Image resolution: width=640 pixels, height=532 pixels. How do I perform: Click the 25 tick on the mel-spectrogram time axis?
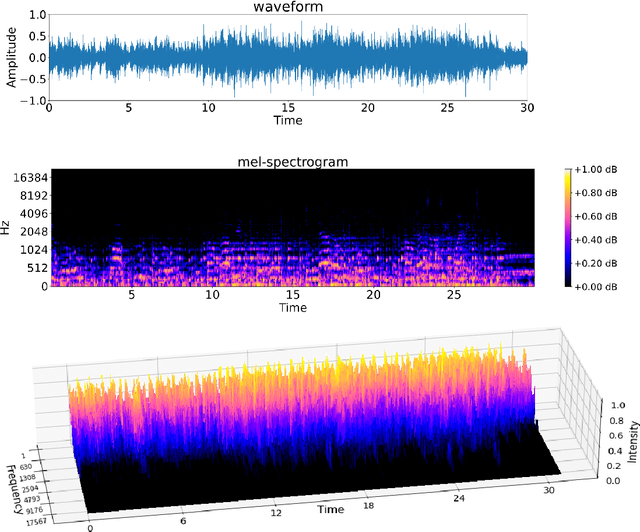pyautogui.click(x=452, y=296)
